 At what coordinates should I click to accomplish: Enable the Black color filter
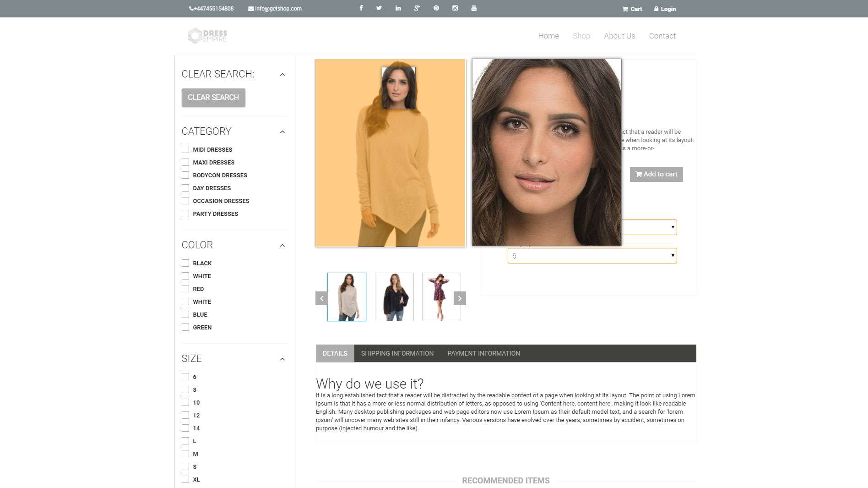click(185, 263)
